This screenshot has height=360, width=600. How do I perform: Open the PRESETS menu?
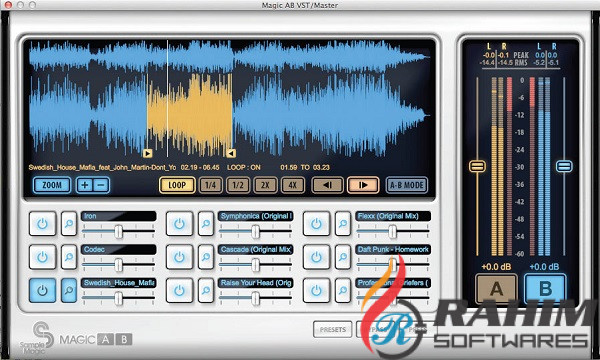[x=333, y=329]
